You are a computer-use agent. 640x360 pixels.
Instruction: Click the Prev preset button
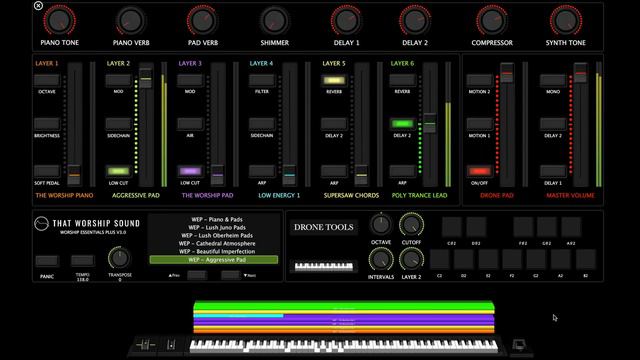click(x=197, y=276)
